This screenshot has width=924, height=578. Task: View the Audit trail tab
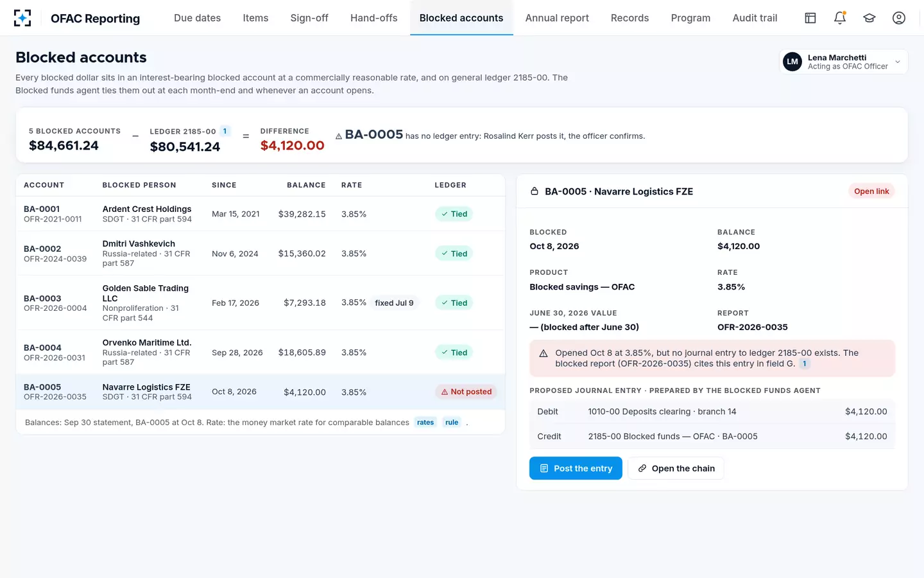point(755,18)
